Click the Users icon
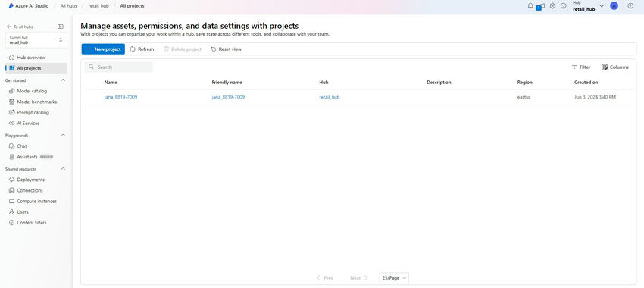Screen dimensions: 644x288 11,212
